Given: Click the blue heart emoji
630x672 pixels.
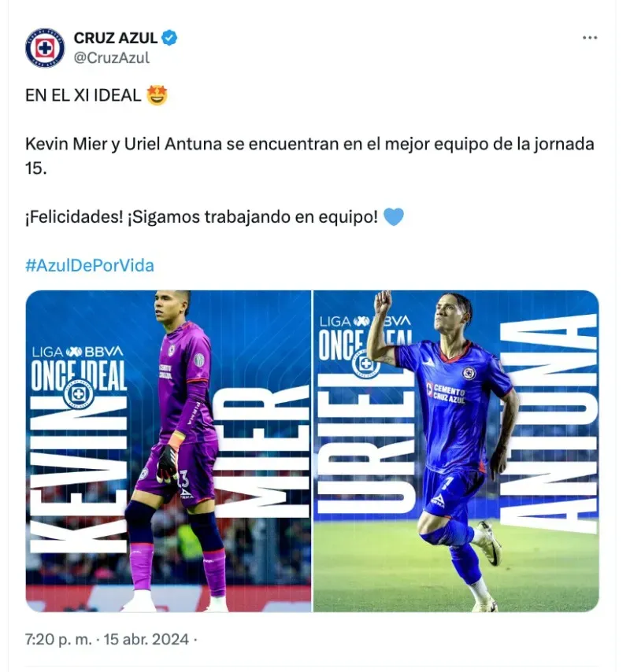Looking at the screenshot, I should tap(393, 216).
